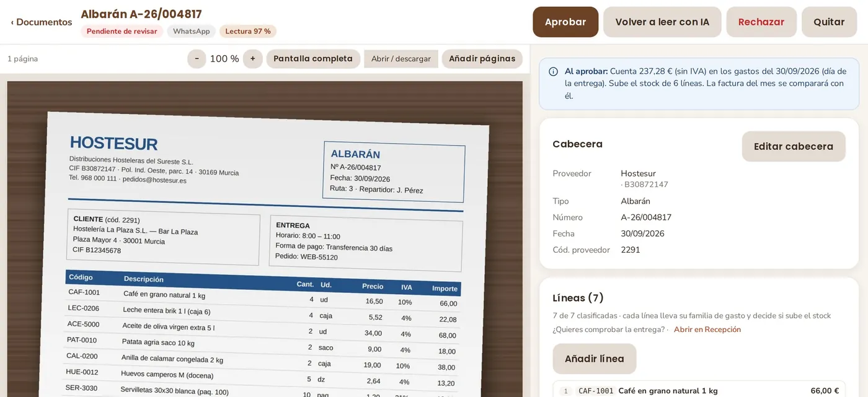Viewport: 868px width, 397px height.
Task: Open Pantalla completa view
Action: tap(313, 59)
